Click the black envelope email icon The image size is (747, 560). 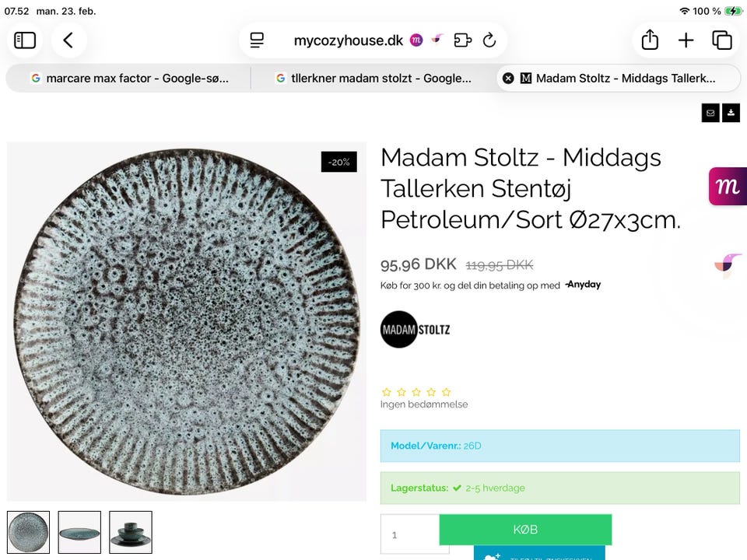coord(710,113)
